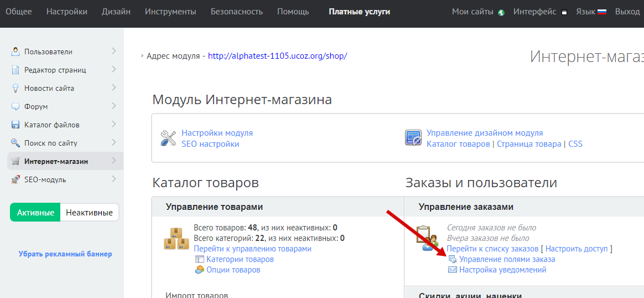The image size is (644, 298).
Task: Click the shopping cart icon in sidebar
Action: click(15, 161)
